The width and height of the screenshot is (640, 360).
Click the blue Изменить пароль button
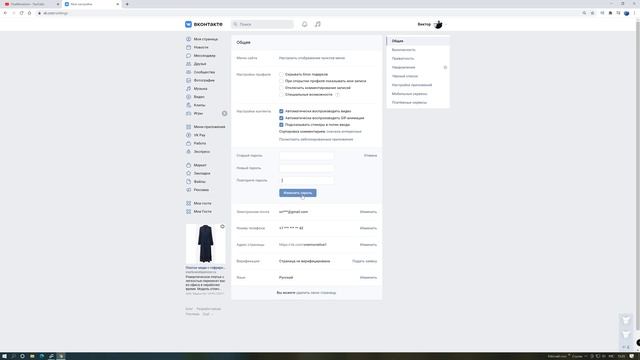coord(298,193)
